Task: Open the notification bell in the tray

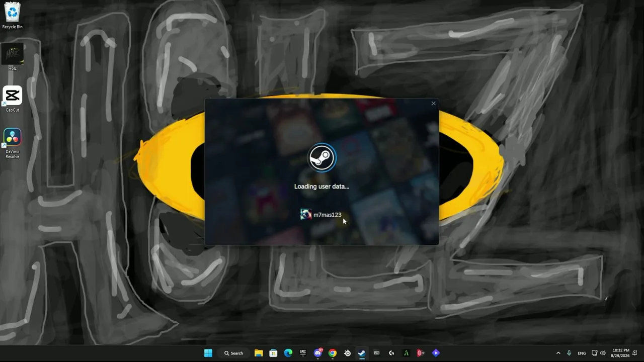Action: [635, 353]
